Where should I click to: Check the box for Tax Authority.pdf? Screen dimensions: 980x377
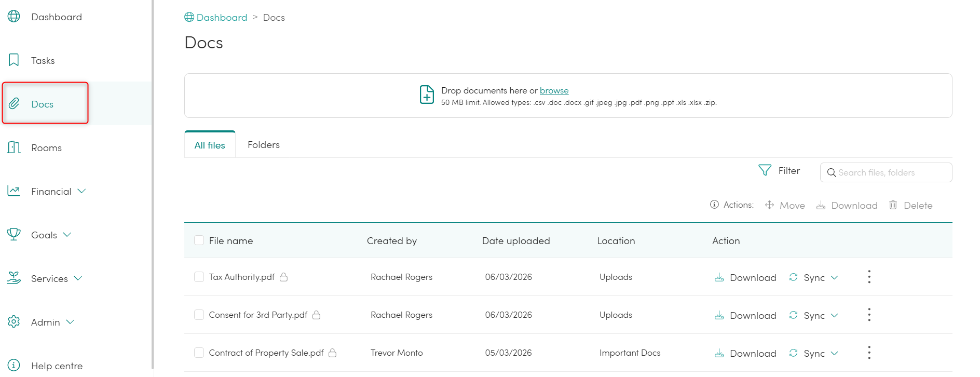click(x=199, y=277)
